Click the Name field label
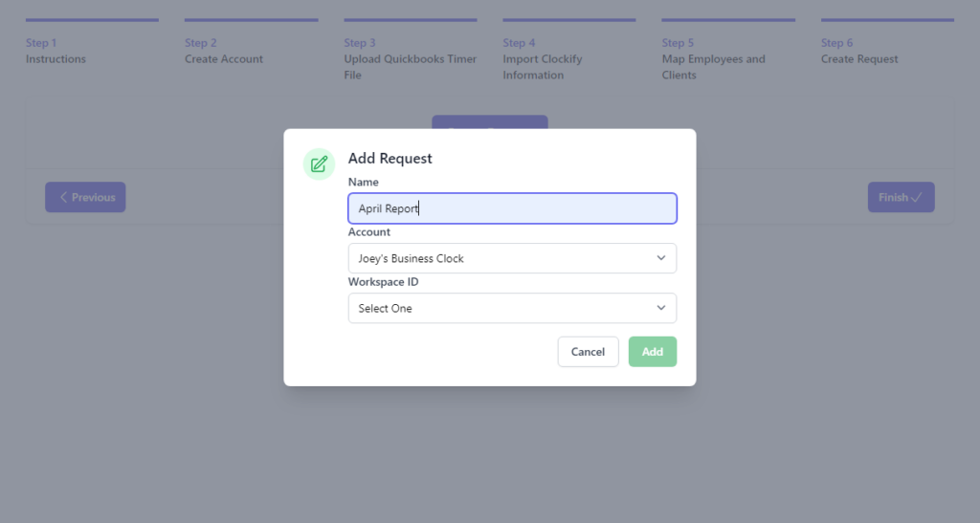Image resolution: width=980 pixels, height=523 pixels. point(363,183)
